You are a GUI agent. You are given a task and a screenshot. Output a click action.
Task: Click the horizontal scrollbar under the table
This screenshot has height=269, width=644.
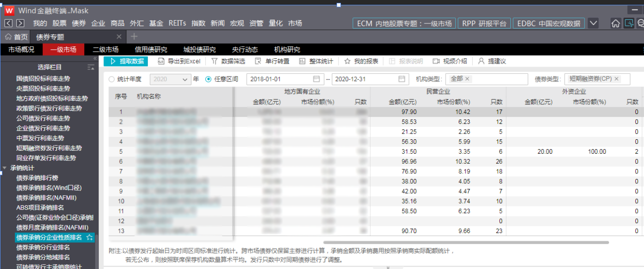pyautogui.click(x=466, y=243)
